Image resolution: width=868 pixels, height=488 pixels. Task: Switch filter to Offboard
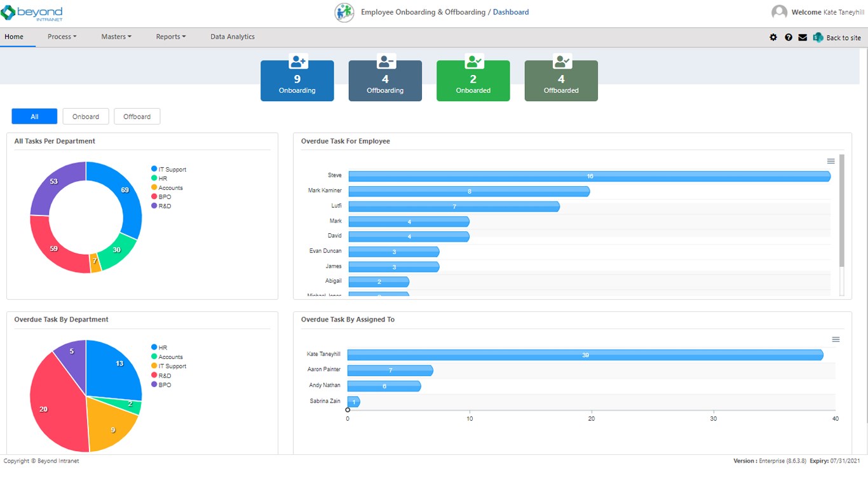click(137, 116)
